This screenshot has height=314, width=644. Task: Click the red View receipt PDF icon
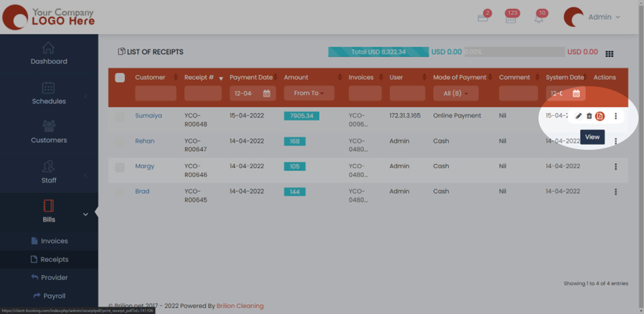click(x=600, y=116)
